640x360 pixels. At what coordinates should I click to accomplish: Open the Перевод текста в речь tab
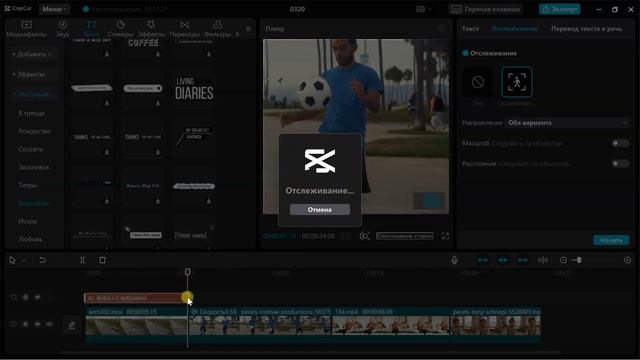[x=587, y=29]
